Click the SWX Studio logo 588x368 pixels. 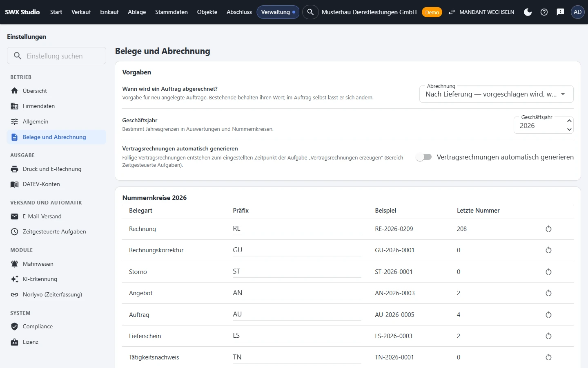(x=22, y=12)
